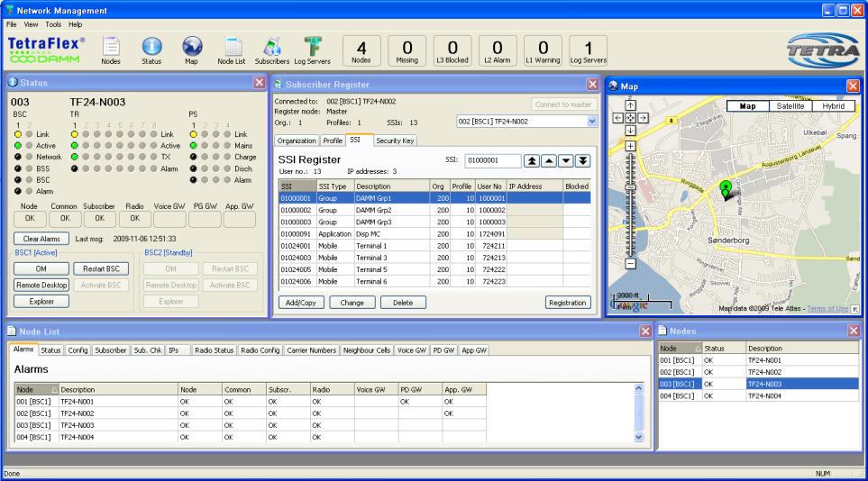
Task: Open the Tools menu
Action: (53, 24)
